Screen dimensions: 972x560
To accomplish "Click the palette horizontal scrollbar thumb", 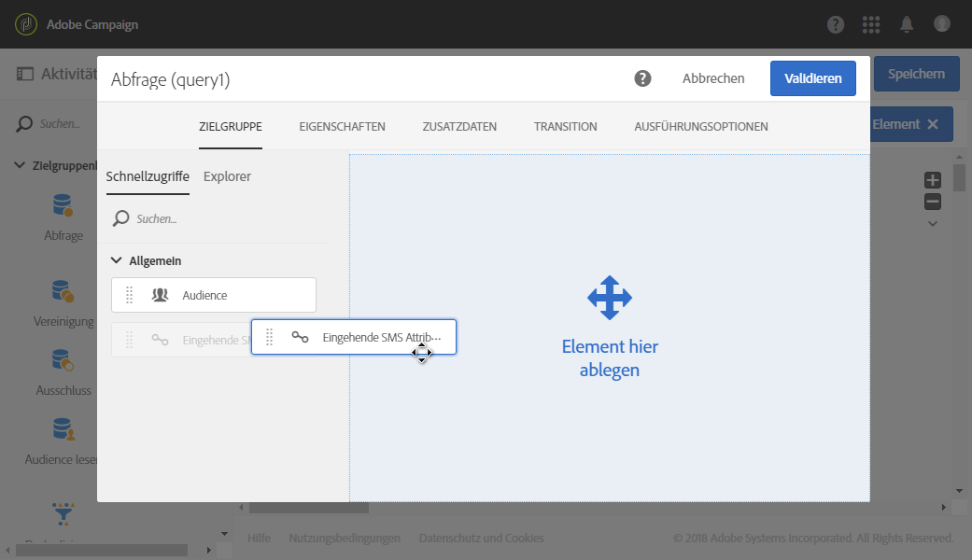I will (x=102, y=550).
